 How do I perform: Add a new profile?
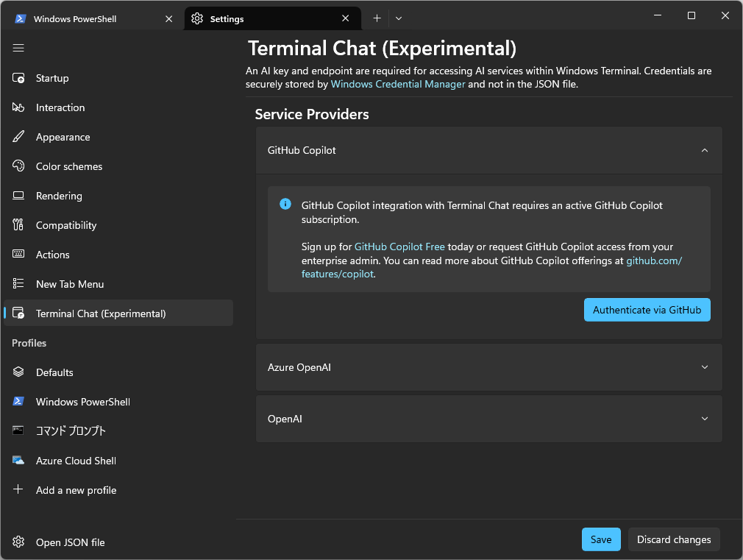(76, 490)
